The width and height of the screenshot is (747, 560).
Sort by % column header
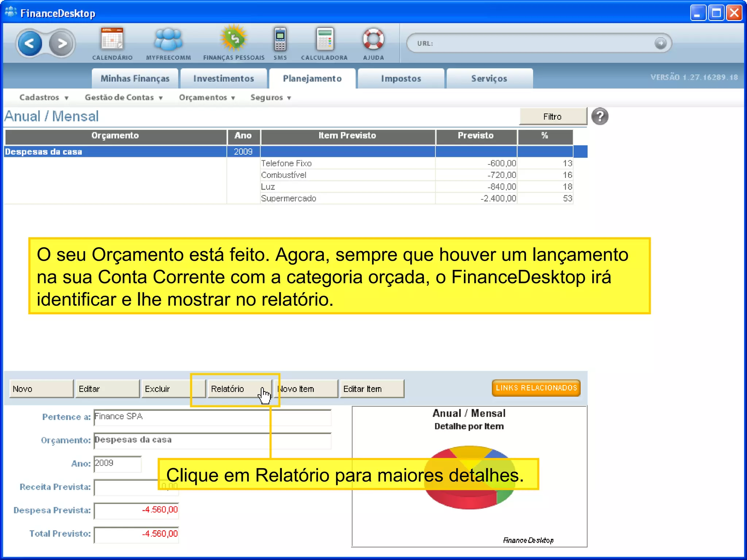pos(545,137)
